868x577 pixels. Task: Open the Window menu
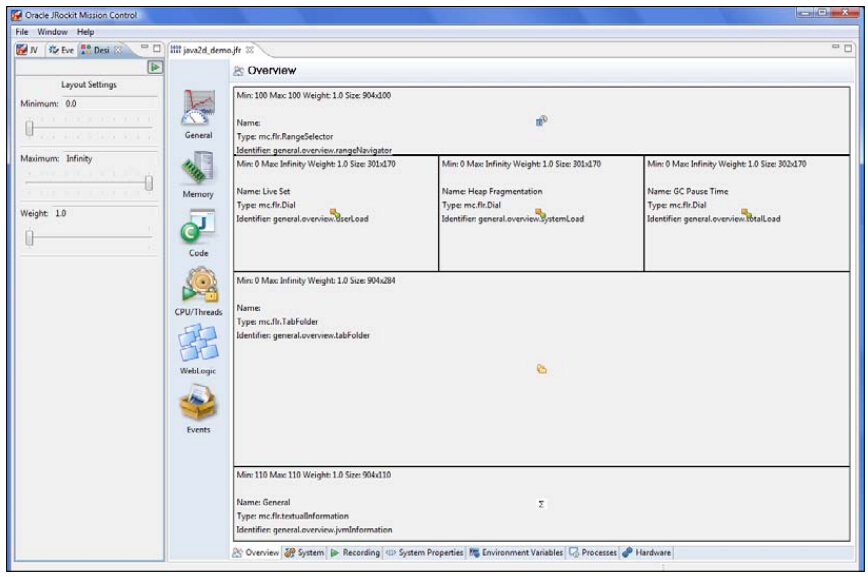coord(50,32)
